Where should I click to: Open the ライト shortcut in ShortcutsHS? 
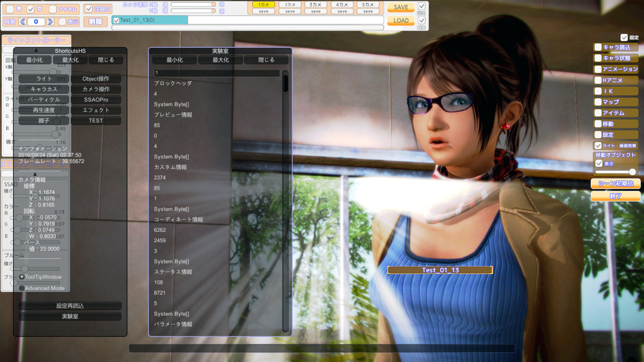tap(44, 79)
